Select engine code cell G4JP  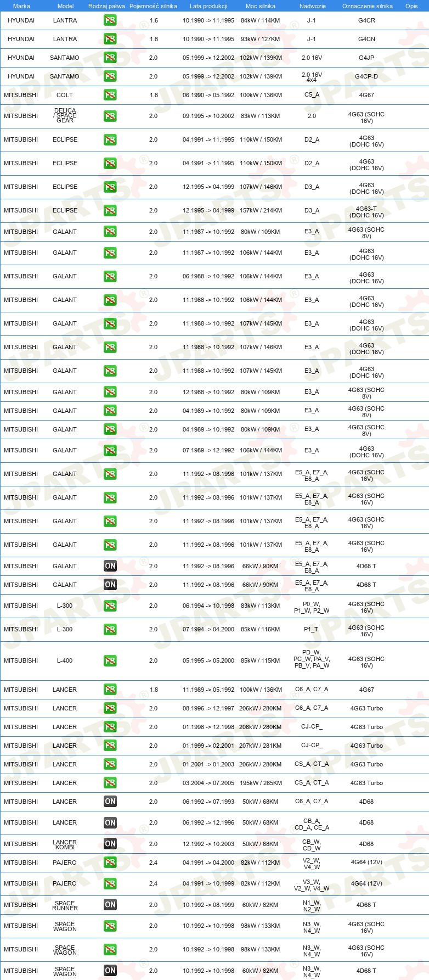(x=366, y=58)
